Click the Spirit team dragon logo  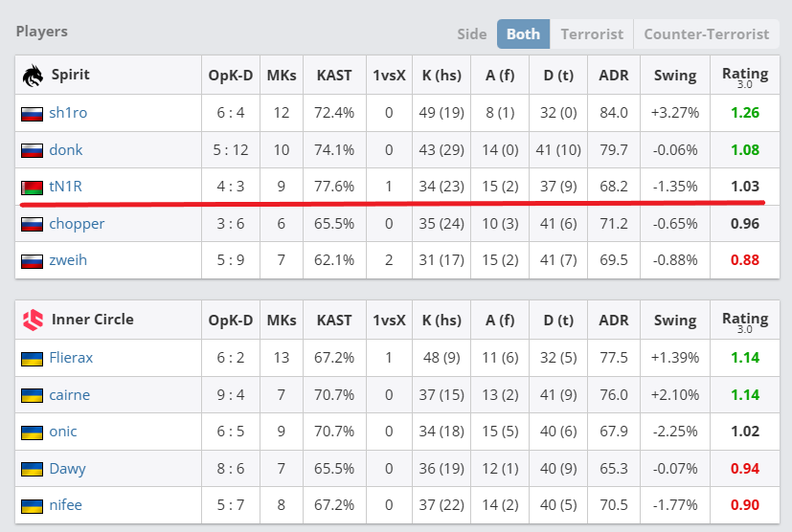click(x=33, y=75)
